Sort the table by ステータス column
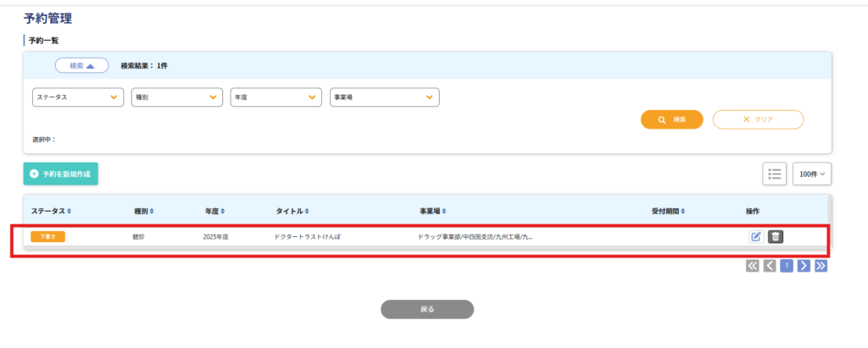Image resolution: width=868 pixels, height=348 pixels. tap(52, 211)
